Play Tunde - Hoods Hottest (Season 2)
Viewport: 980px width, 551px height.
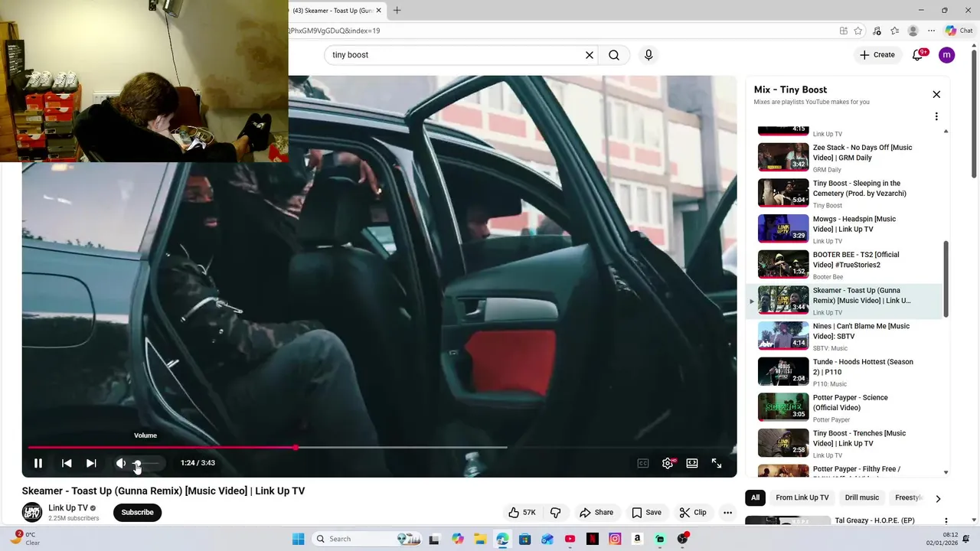pos(844,372)
